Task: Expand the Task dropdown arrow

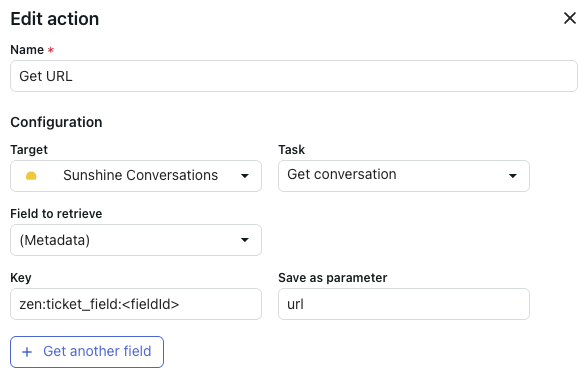Action: pyautogui.click(x=513, y=176)
